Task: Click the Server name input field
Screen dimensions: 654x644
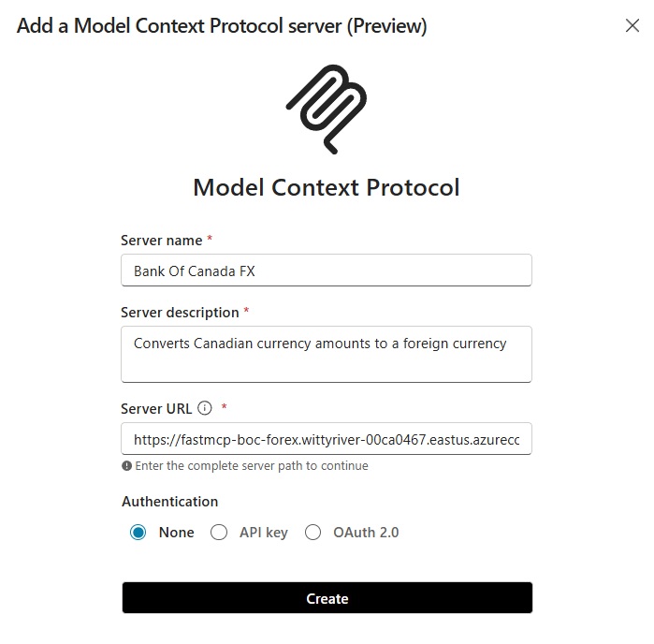Action: pos(327,271)
